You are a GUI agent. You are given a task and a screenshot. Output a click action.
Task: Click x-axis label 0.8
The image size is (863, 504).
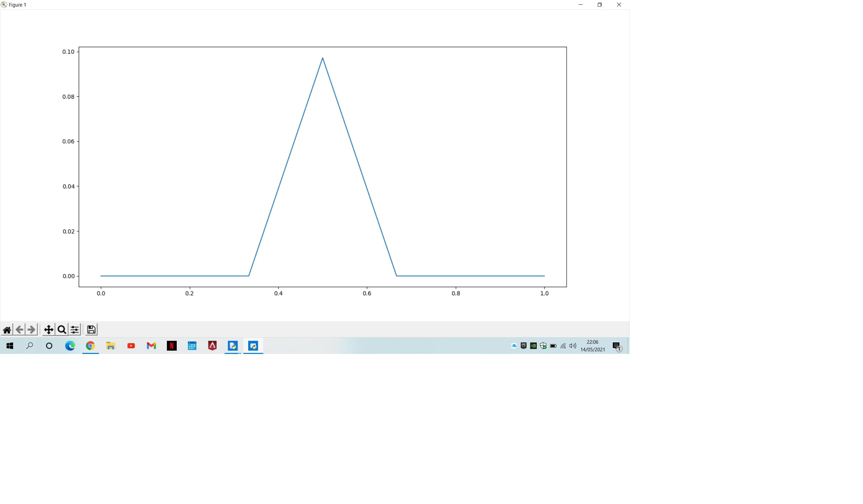pos(456,294)
